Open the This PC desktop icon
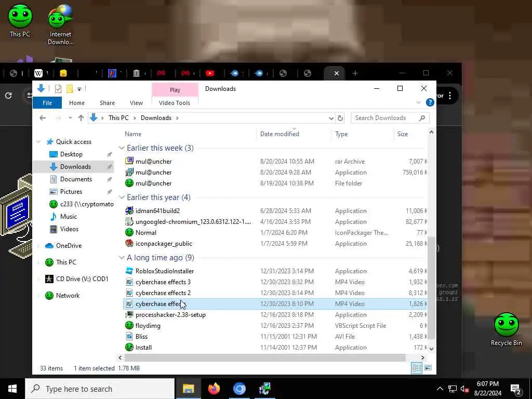The image size is (532, 399). click(20, 21)
